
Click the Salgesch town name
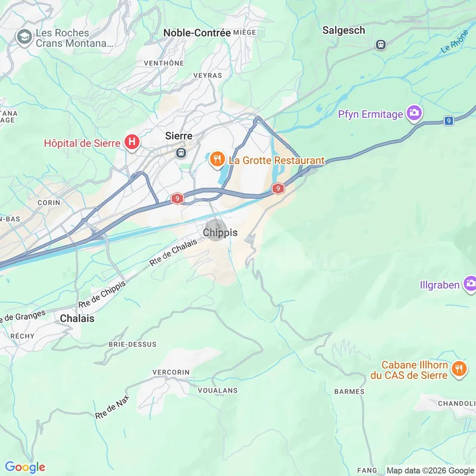[x=344, y=30]
